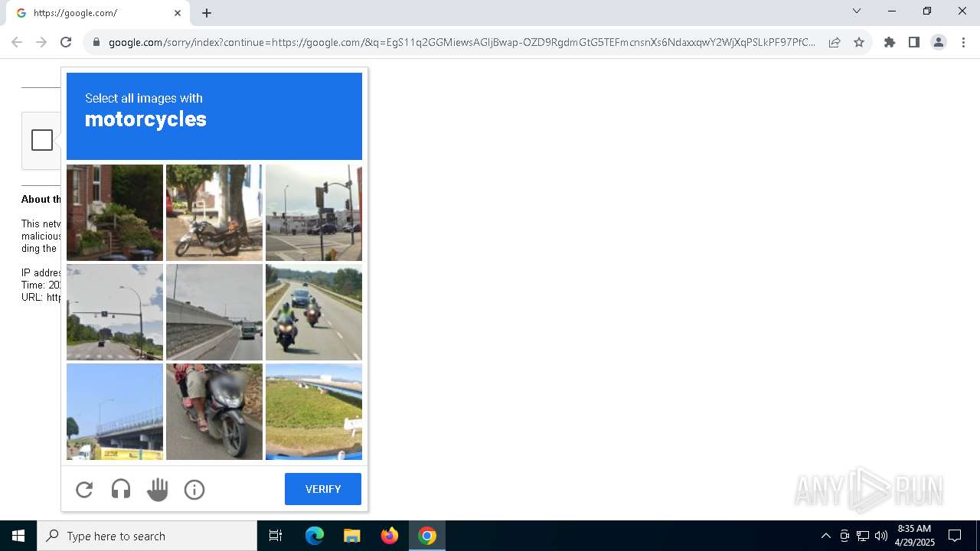
Task: Click the browser forward arrow
Action: 41,42
